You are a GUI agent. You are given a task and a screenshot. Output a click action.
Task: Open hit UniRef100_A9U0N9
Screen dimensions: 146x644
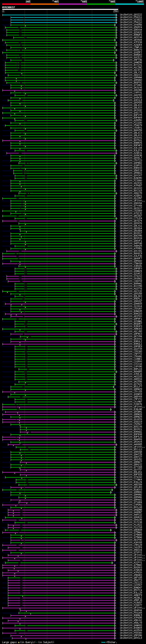pos(131,90)
